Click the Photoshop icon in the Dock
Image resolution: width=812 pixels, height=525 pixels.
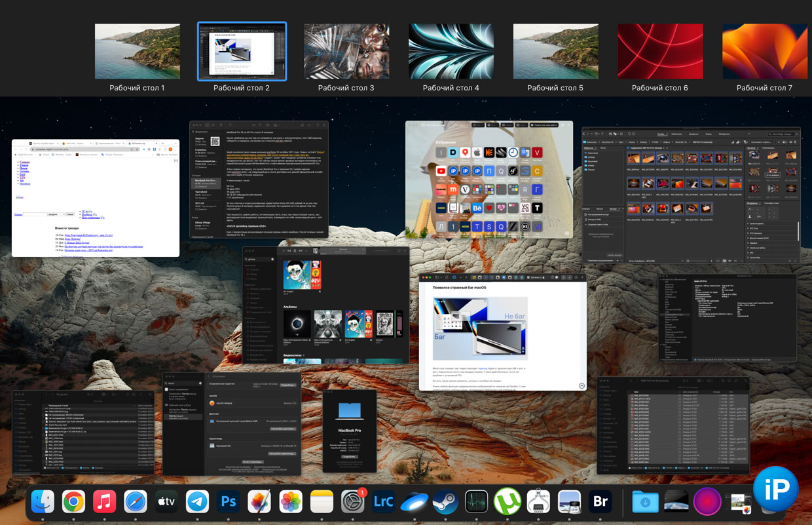point(229,502)
